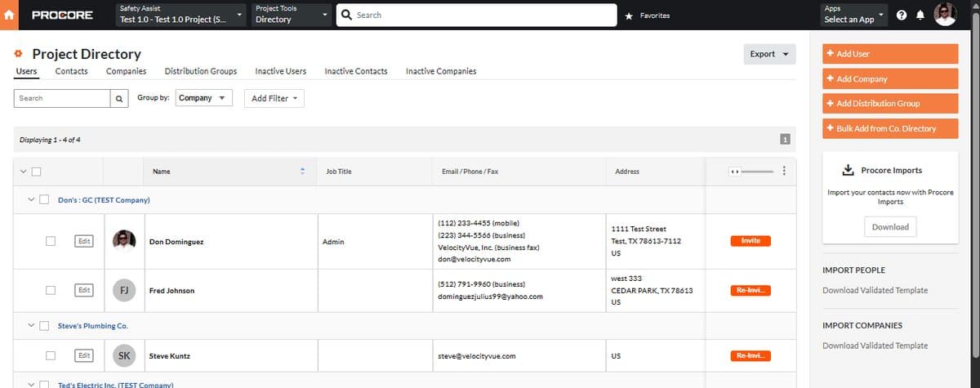
Task: Click the search magnifier icon in top bar
Action: click(346, 15)
